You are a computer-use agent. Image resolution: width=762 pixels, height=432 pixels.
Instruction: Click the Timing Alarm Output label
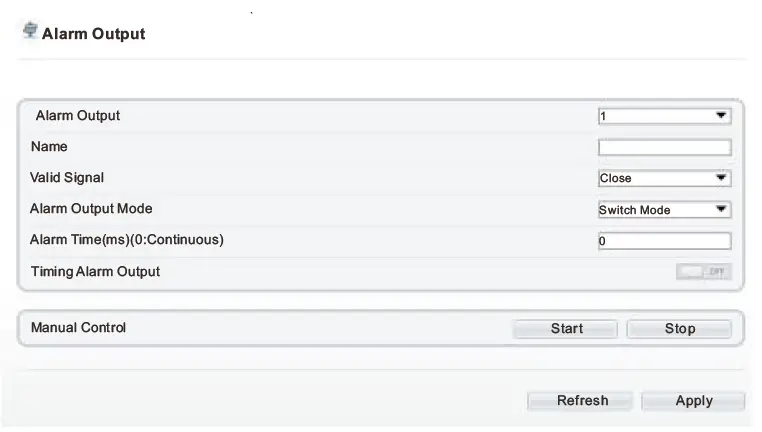pos(95,271)
